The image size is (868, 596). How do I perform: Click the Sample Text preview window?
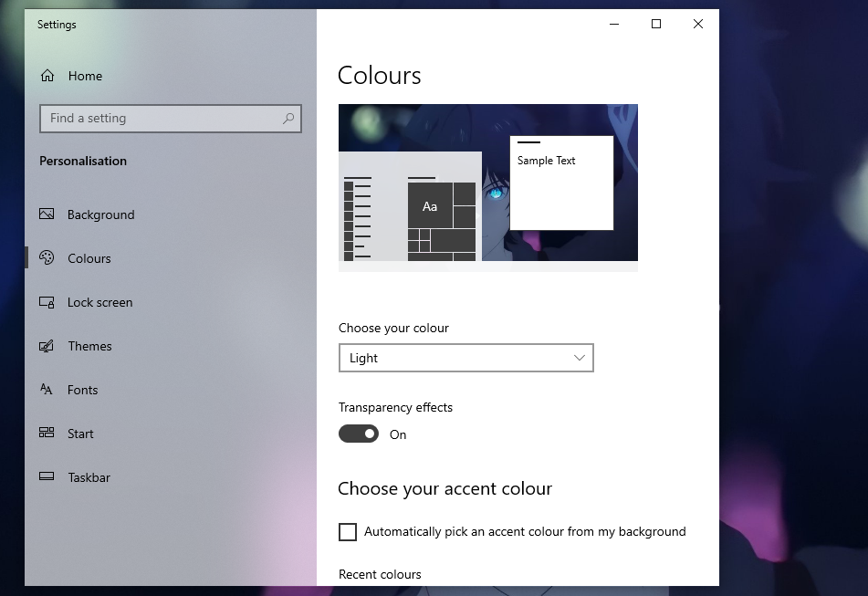(561, 183)
